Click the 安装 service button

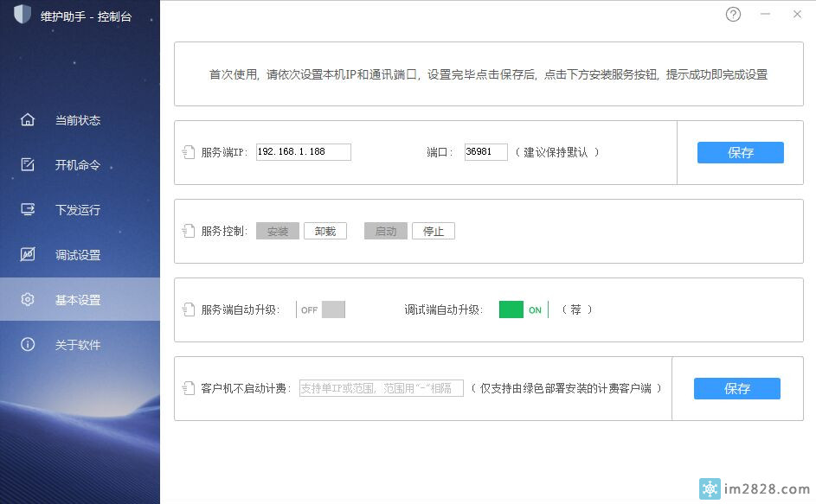click(278, 231)
